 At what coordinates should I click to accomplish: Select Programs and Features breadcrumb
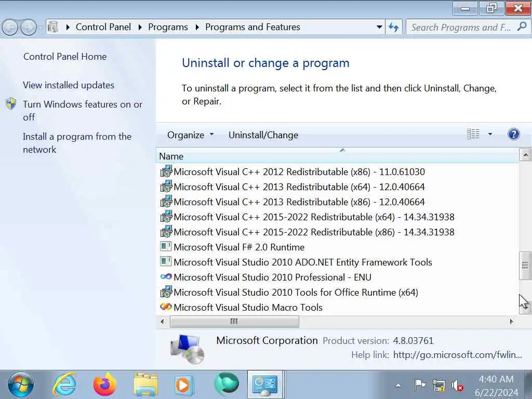pos(253,27)
